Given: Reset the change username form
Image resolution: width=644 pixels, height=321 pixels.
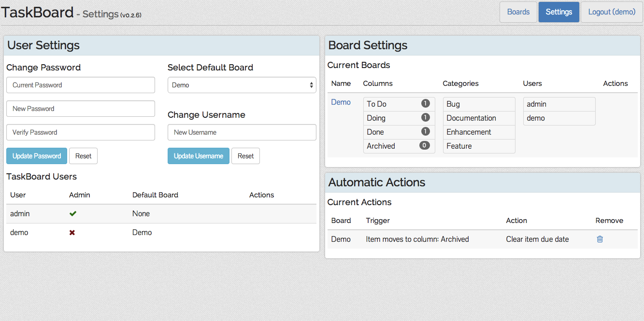Looking at the screenshot, I should point(245,156).
